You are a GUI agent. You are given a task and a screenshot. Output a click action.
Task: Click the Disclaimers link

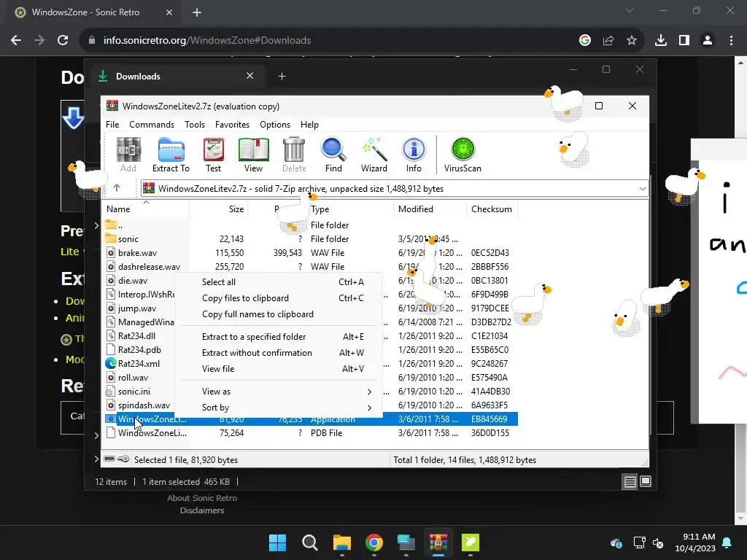click(x=202, y=510)
